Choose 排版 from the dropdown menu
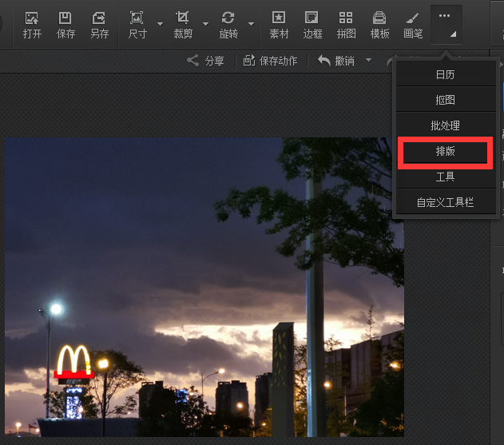This screenshot has height=445, width=504. 445,152
